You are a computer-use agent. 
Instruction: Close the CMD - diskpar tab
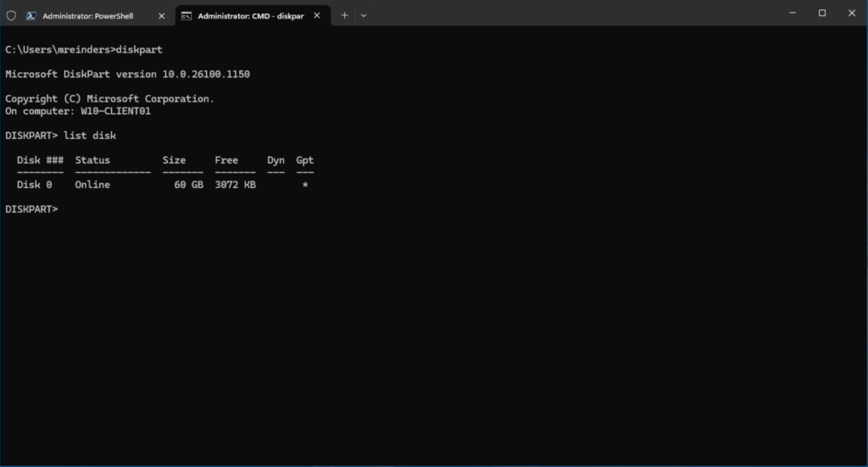[x=317, y=15]
